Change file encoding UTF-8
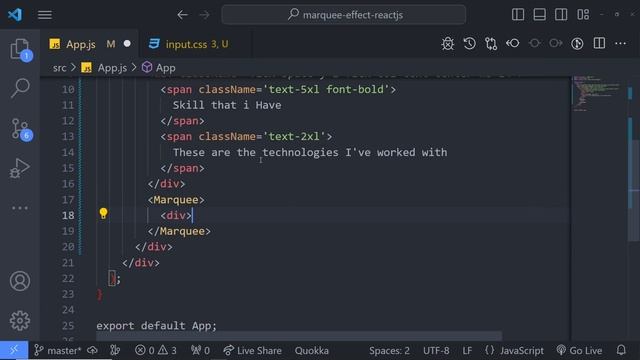 [436, 351]
